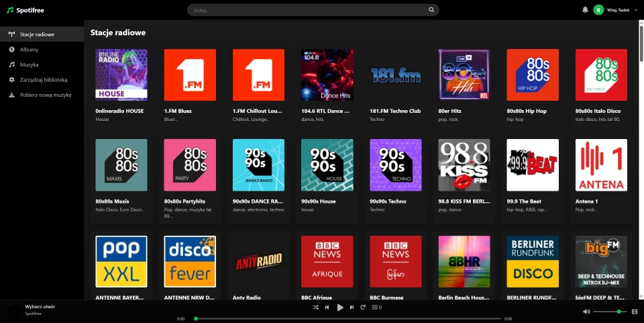Image resolution: width=644 pixels, height=323 pixels.
Task: Toggle repeat mode
Action: pos(363,308)
